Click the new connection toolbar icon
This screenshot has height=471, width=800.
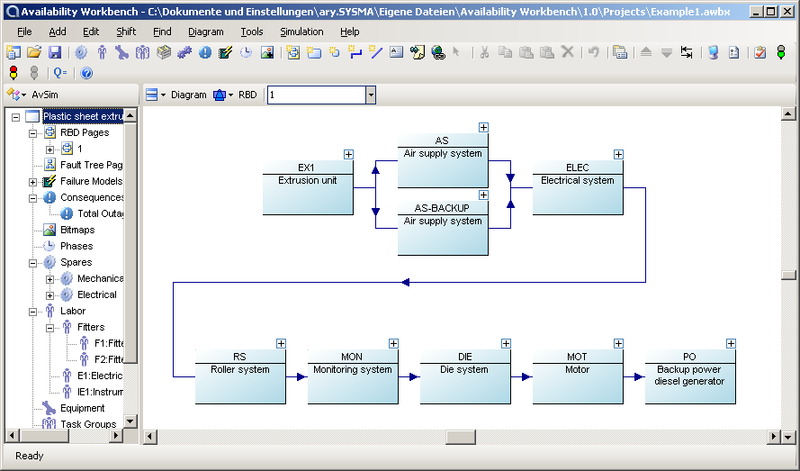coord(355,52)
